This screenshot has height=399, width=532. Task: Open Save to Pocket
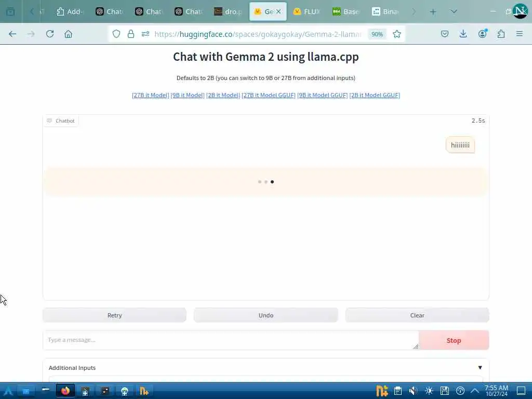(x=445, y=34)
